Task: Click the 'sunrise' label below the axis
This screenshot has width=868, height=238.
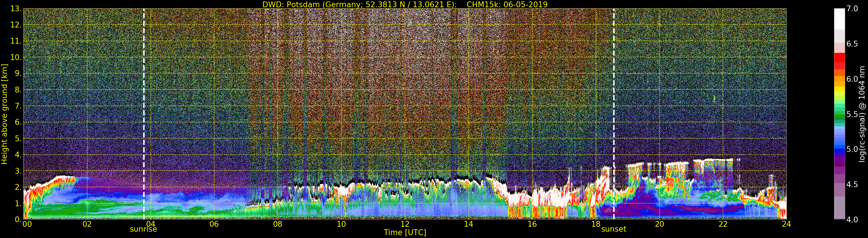Action: 143,229
